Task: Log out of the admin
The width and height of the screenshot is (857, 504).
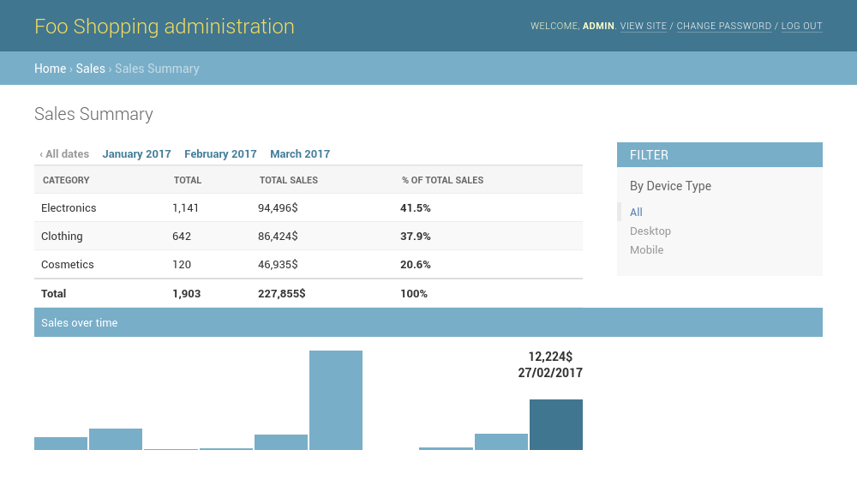Action: [x=802, y=26]
